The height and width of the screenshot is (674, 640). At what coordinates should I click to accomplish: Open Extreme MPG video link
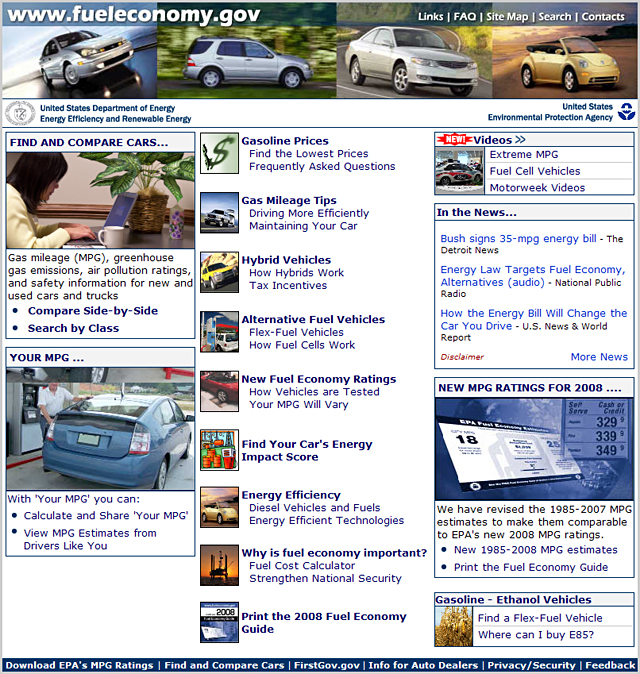tap(524, 154)
